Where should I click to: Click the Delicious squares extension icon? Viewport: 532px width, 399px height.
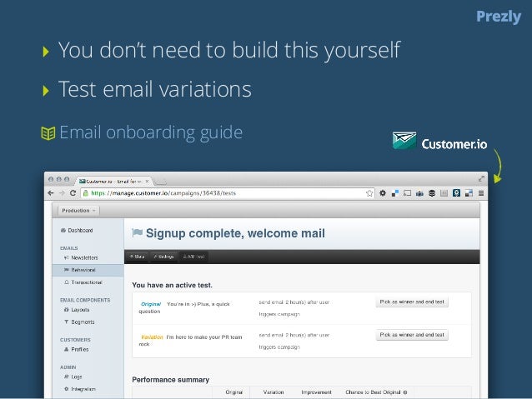coord(395,193)
